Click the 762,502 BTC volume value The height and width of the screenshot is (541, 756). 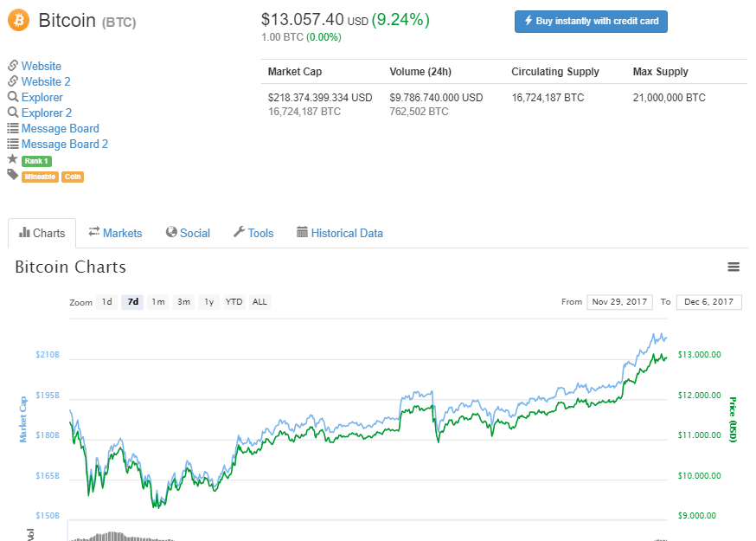click(x=419, y=112)
